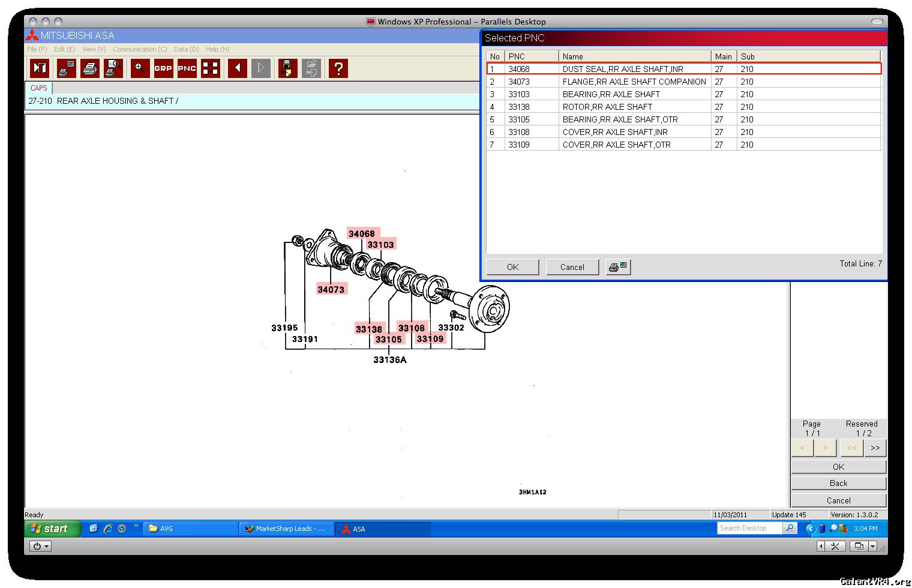Screen dimensions: 912x588
Task: Click Cancel in Selected PNC dialog
Action: [x=572, y=267]
